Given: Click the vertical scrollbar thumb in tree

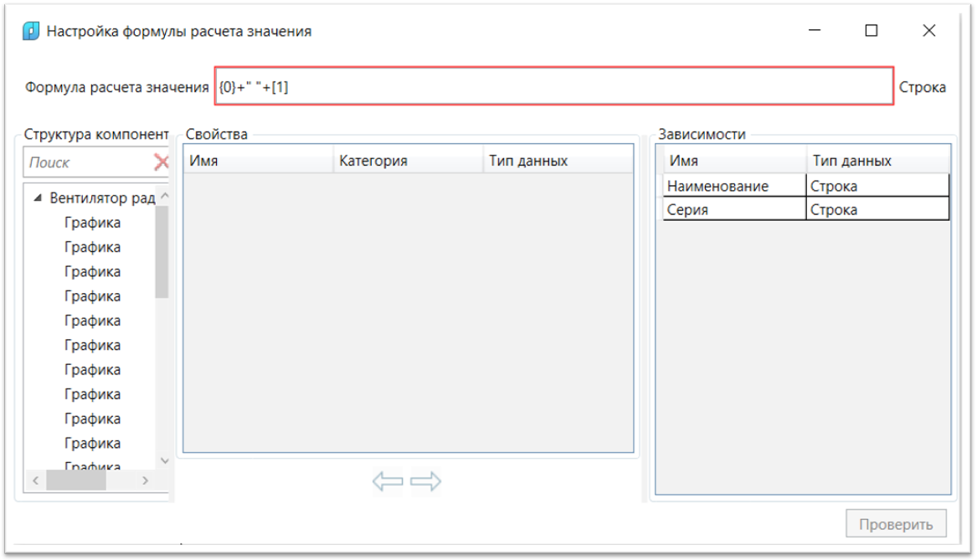Looking at the screenshot, I should point(162,251).
